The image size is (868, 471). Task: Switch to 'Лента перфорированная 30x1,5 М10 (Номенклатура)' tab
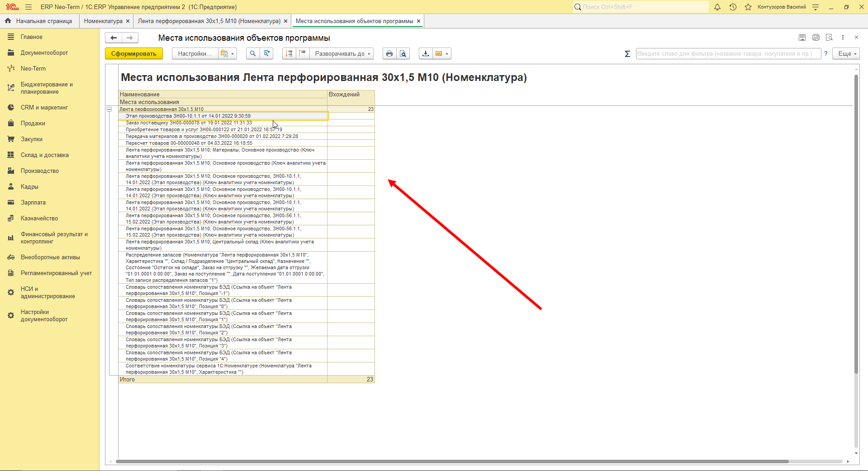(x=209, y=21)
